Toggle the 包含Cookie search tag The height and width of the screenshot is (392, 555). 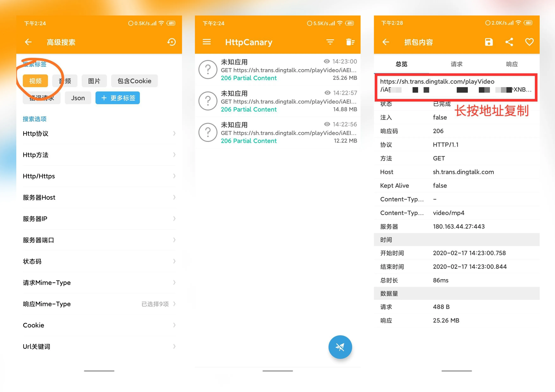[x=134, y=81]
